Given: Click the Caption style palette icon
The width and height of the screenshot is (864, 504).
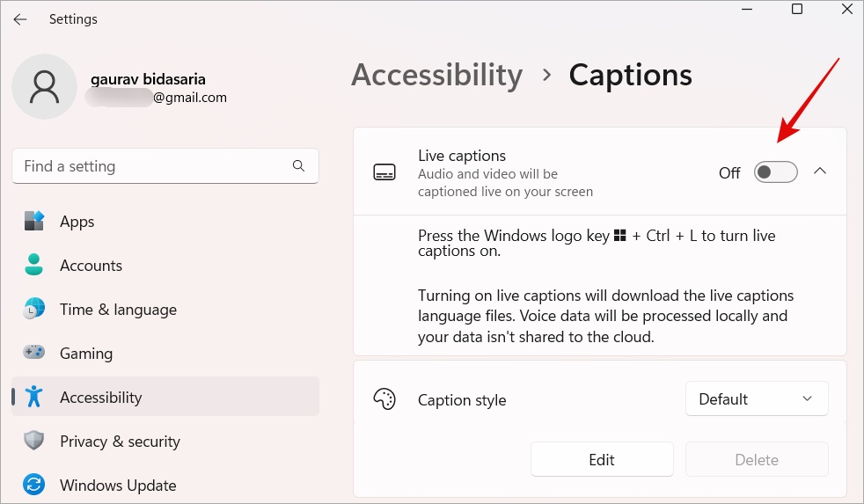Looking at the screenshot, I should [384, 399].
